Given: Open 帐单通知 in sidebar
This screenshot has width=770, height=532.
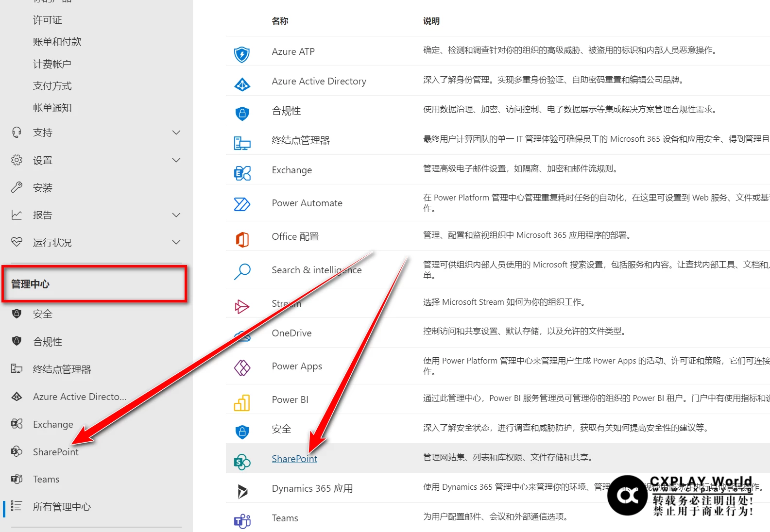Looking at the screenshot, I should (x=52, y=108).
